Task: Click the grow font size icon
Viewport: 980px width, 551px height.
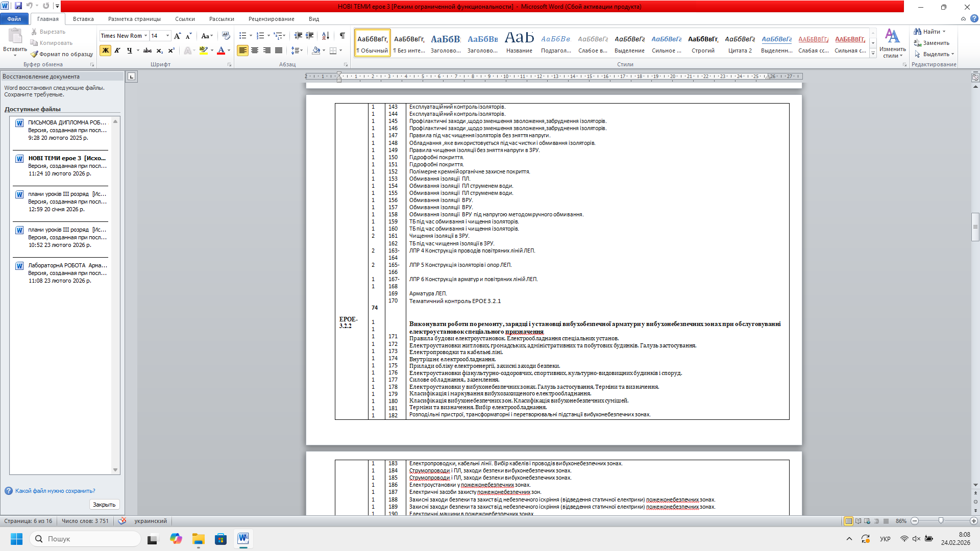Action: point(177,36)
